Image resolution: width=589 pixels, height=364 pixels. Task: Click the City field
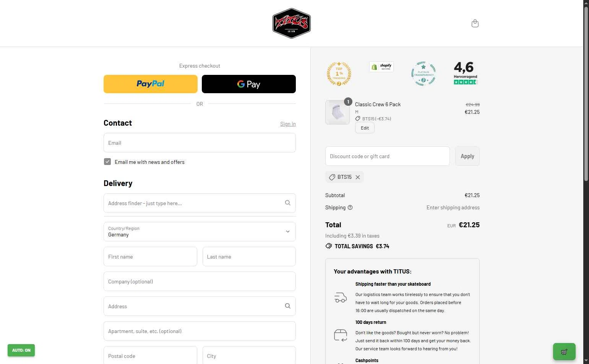249,355
